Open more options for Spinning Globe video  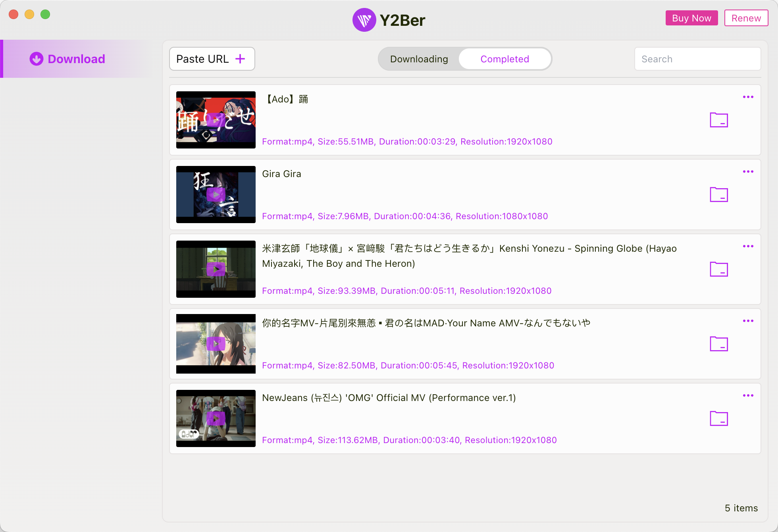coord(748,246)
